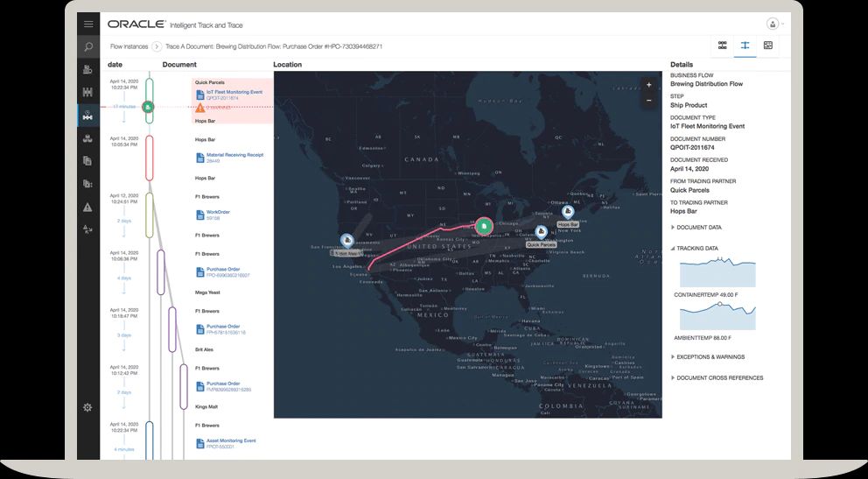Screen dimensions: 868x479
Task: Open the documents sidebar icon
Action: tap(87, 161)
